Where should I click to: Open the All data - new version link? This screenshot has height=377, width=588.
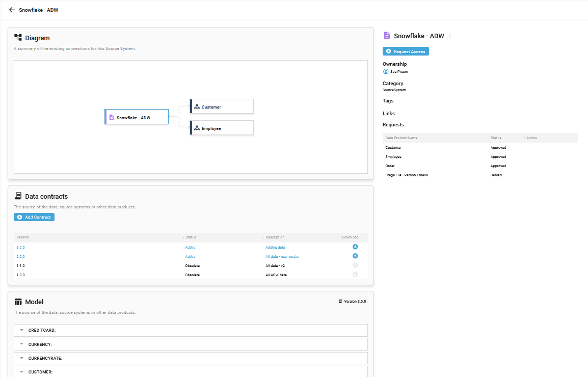[283, 257]
